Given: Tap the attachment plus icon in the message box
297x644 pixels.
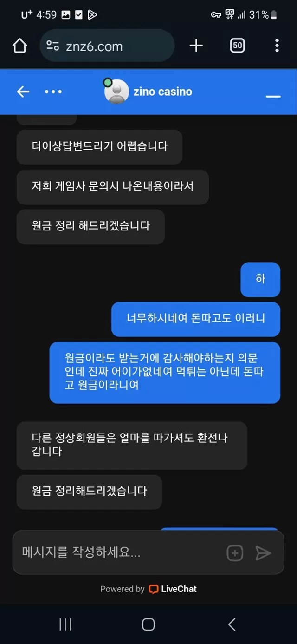Looking at the screenshot, I should point(235,553).
